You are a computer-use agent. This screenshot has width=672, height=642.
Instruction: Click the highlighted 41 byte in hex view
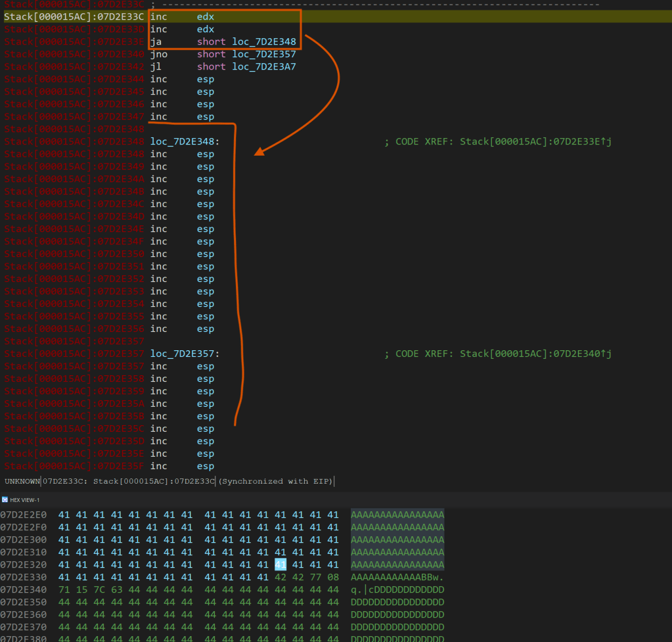[x=280, y=564]
